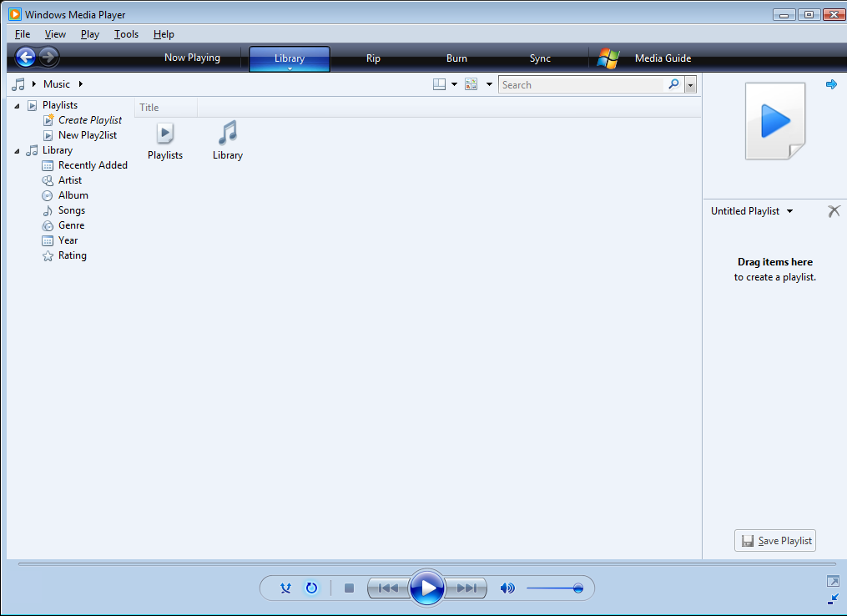The image size is (847, 616).
Task: Click the Create Playlist entry in the sidebar
Action: tap(89, 119)
